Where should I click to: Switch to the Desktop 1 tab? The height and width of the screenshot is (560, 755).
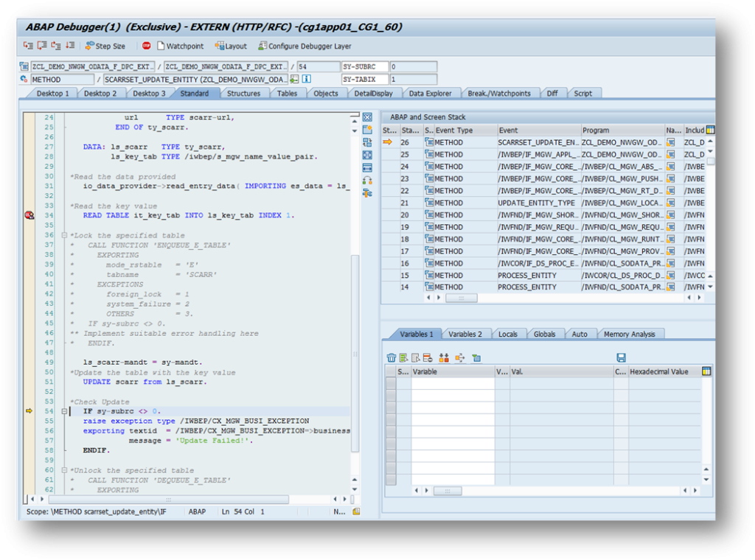click(x=52, y=94)
